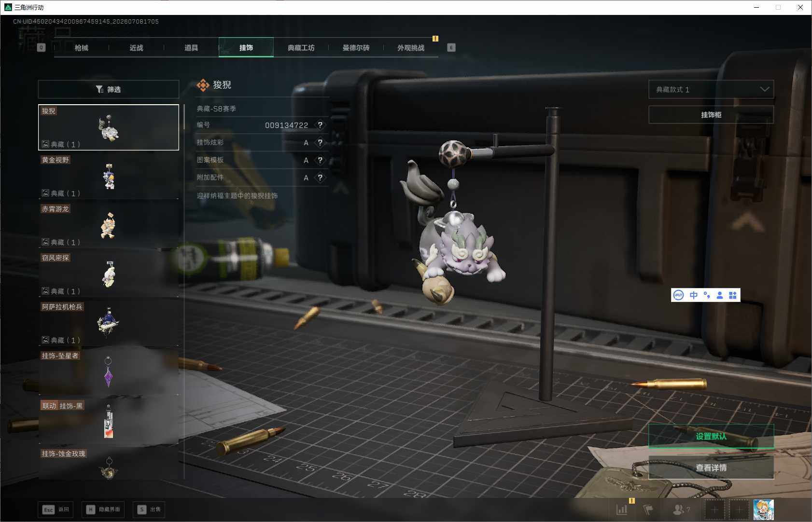Select the 挂饰-蚀金玫瑰 charm
The image size is (812, 522).
coord(109,464)
